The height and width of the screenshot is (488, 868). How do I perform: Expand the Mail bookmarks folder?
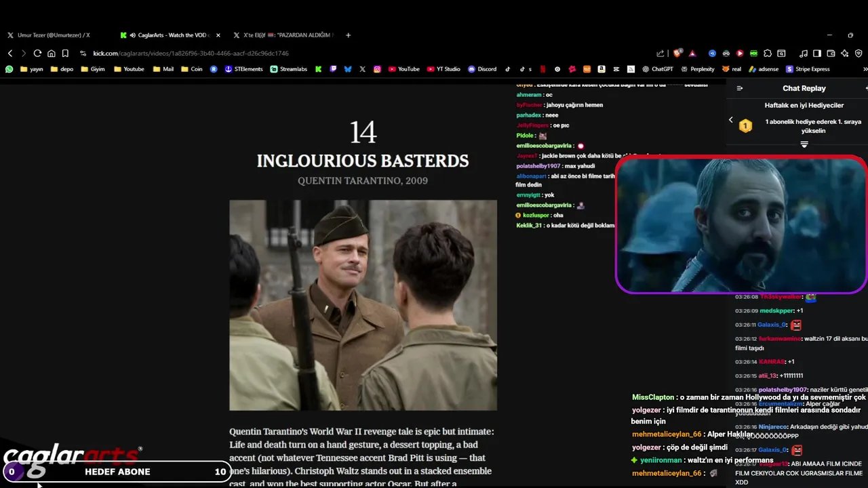click(163, 69)
